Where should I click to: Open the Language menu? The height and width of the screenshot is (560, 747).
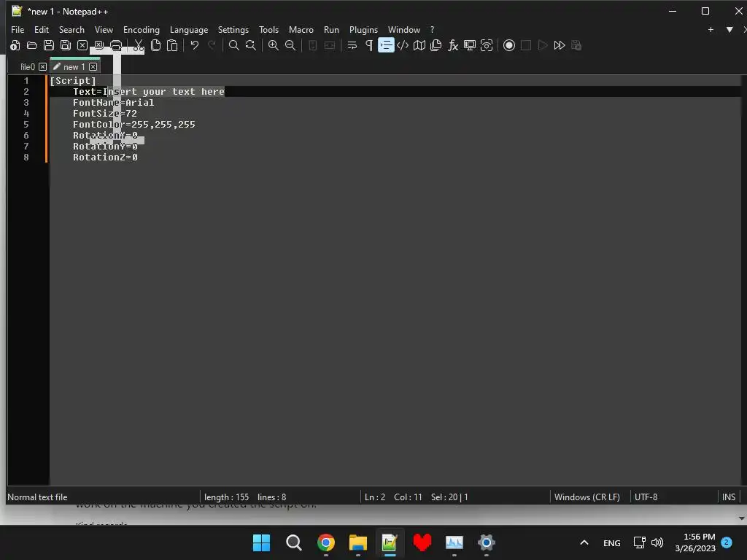tap(189, 29)
